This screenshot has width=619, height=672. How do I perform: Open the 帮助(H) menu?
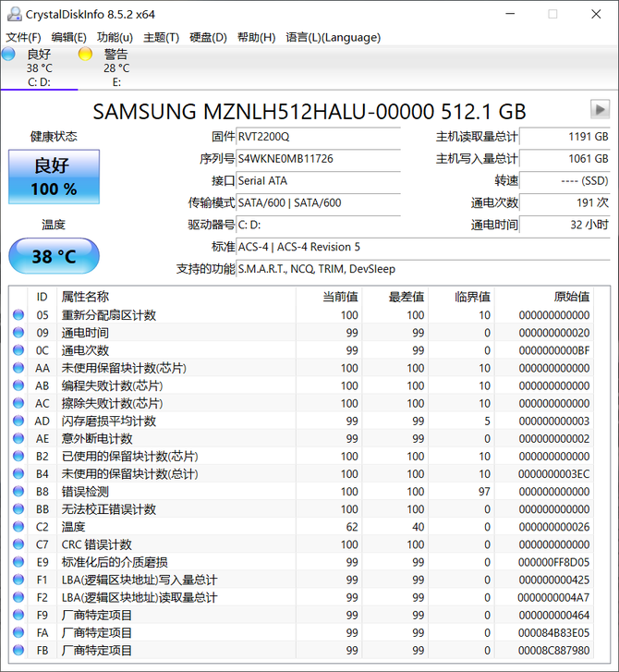[x=256, y=37]
